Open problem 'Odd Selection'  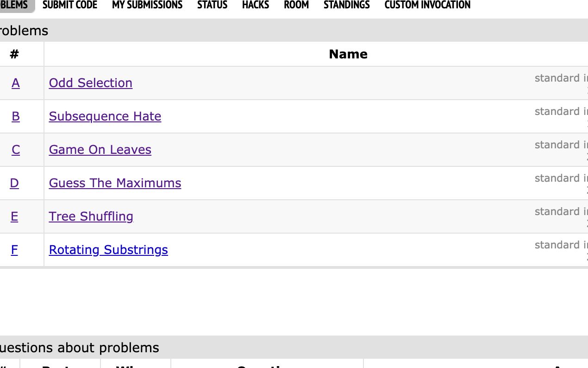[90, 83]
